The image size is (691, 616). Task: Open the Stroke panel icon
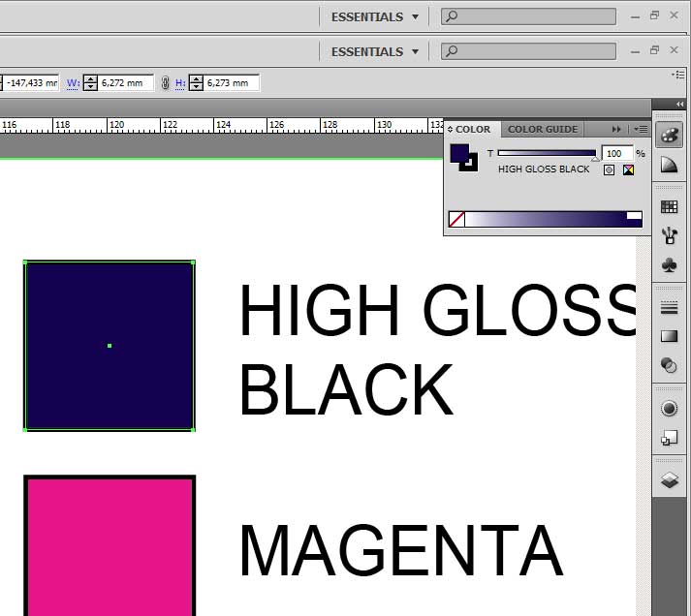coord(669,307)
